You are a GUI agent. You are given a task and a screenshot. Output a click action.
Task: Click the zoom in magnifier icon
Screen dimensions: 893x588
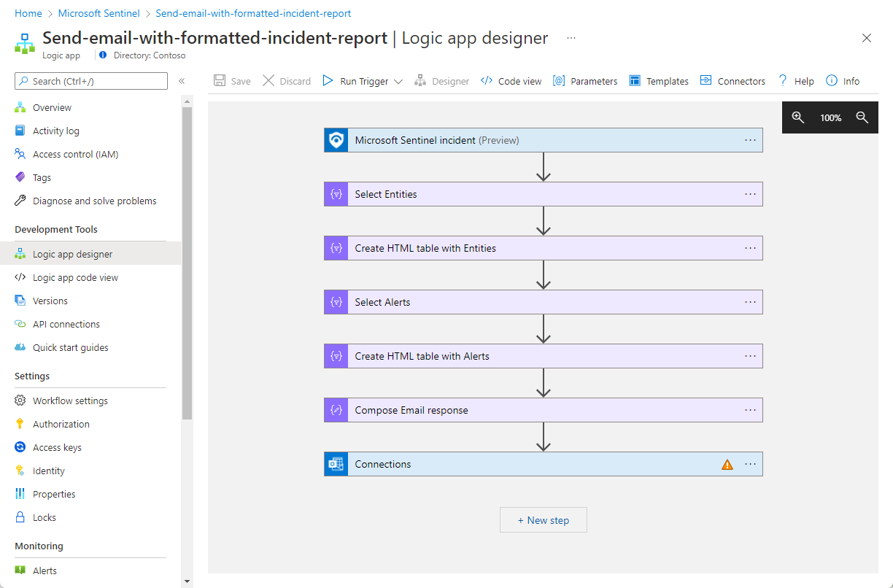click(798, 117)
